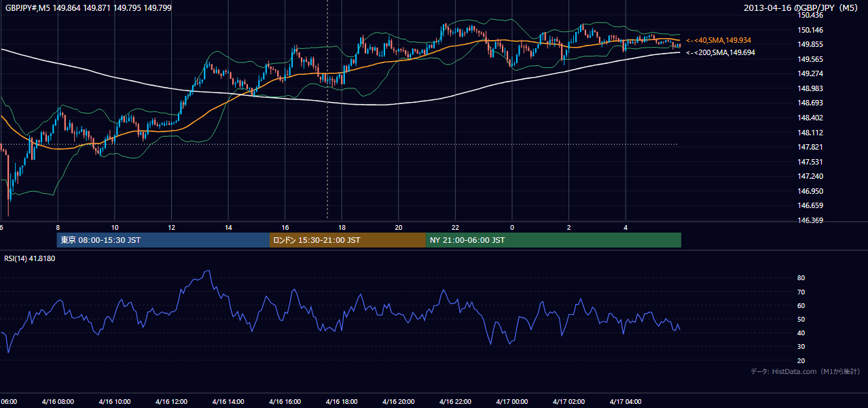The height and width of the screenshot is (408, 868).
Task: Click the 4/16 12:00 time label
Action: click(171, 402)
